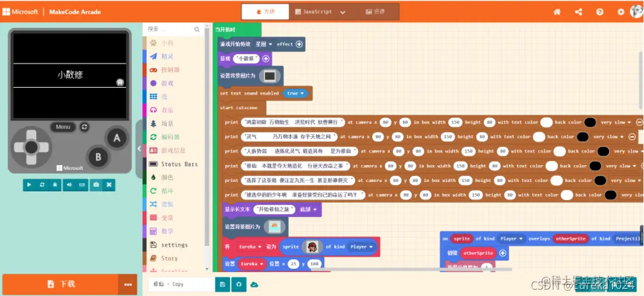This screenshot has height=296, width=644.
Task: Switch to the JavaScript tab
Action: [x=314, y=12]
